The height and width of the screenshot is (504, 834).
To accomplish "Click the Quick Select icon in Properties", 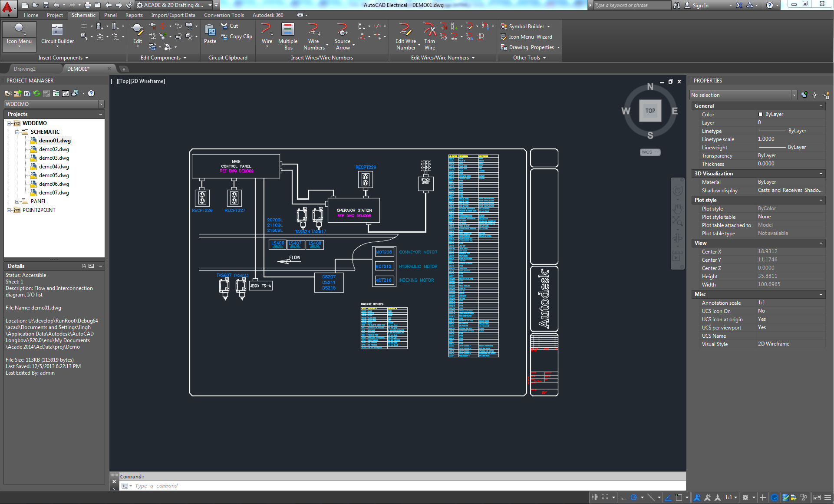I will (825, 95).
